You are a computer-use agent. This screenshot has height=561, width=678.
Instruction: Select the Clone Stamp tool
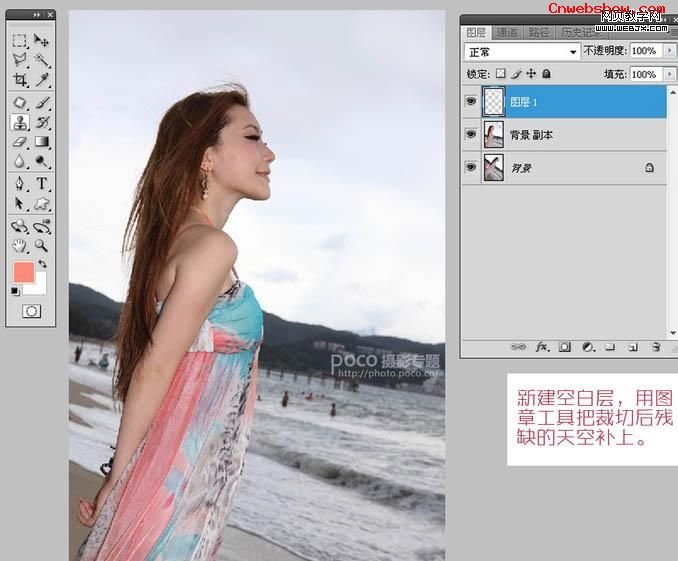pyautogui.click(x=20, y=122)
